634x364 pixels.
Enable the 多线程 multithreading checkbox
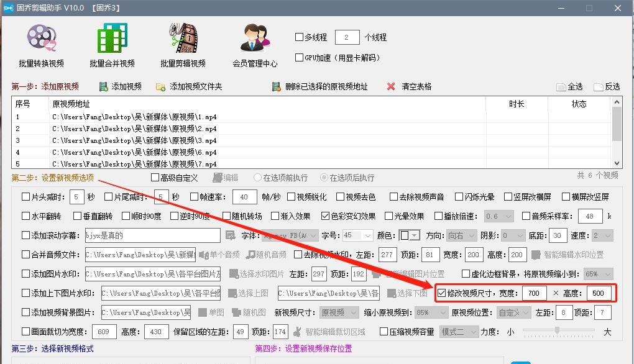(299, 37)
